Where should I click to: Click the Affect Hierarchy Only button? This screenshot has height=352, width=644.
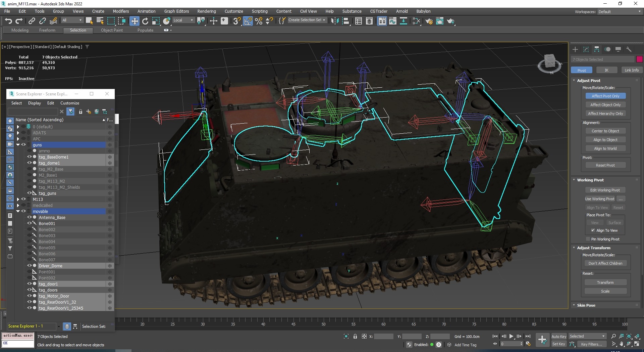coord(605,114)
